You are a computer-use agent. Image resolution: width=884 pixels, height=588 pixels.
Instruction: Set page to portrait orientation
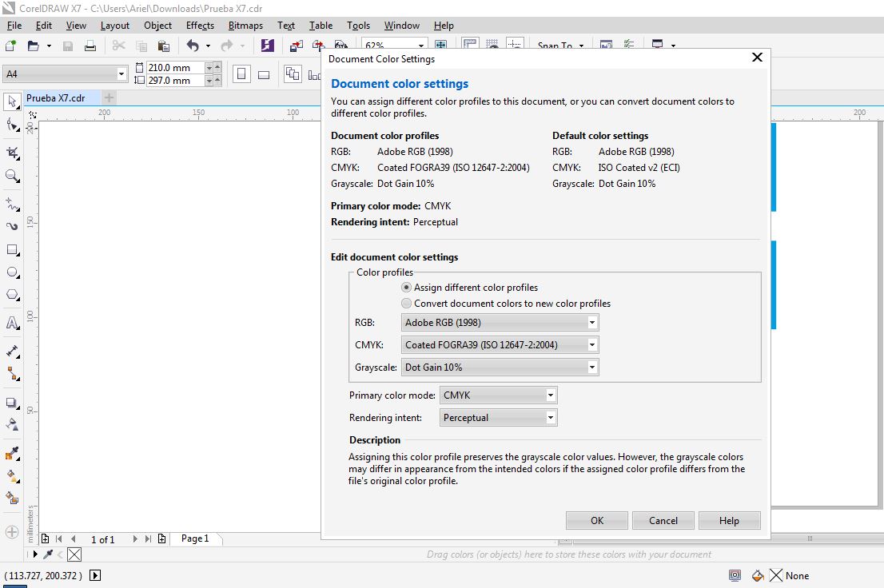241,73
